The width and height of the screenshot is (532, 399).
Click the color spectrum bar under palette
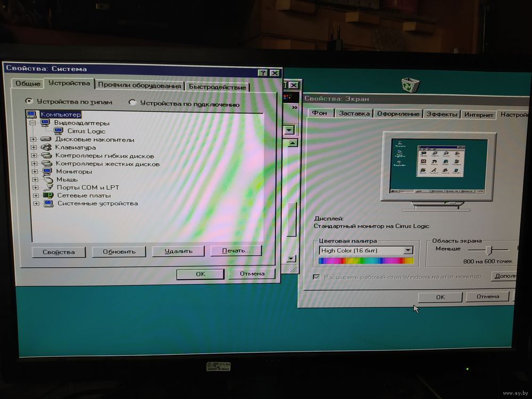tap(366, 261)
